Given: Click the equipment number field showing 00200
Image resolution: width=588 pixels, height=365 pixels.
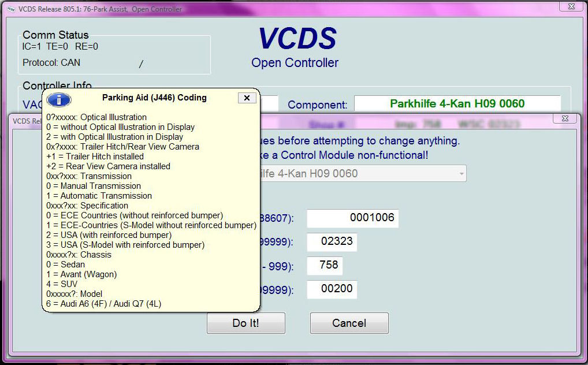Looking at the screenshot, I should [x=332, y=289].
